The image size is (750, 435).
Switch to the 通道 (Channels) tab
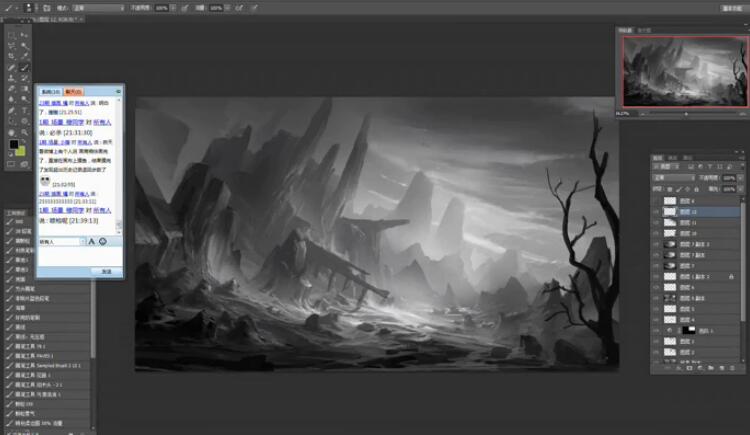(x=673, y=157)
